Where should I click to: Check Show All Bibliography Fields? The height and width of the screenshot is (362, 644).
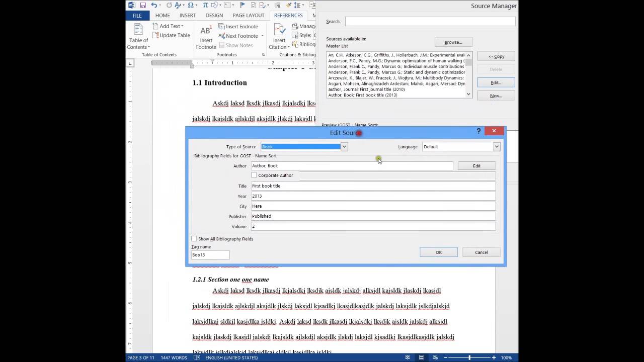tap(194, 239)
